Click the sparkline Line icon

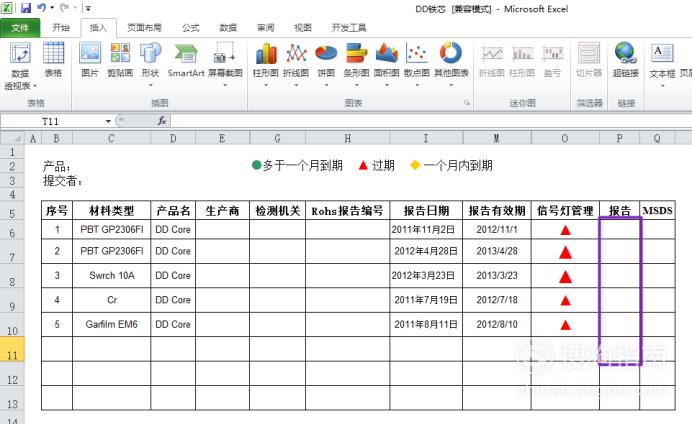coord(492,54)
